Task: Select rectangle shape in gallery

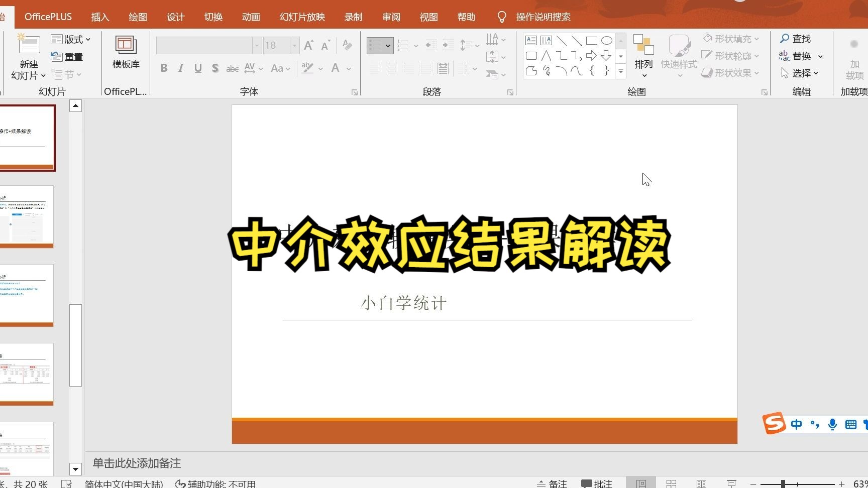Action: (592, 41)
